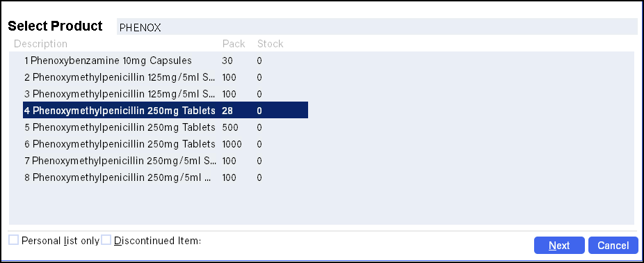The width and height of the screenshot is (644, 263).
Task: Click the Pack column header
Action: (234, 44)
